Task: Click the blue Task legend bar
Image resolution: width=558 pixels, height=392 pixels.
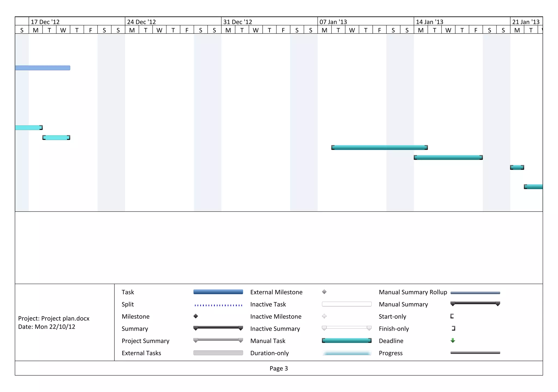Action: pos(218,292)
